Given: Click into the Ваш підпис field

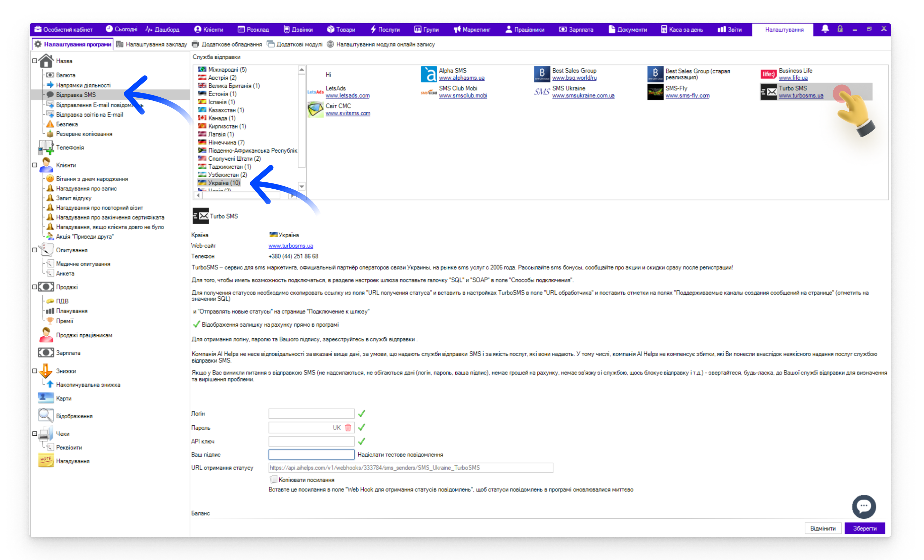Looking at the screenshot, I should [x=311, y=455].
